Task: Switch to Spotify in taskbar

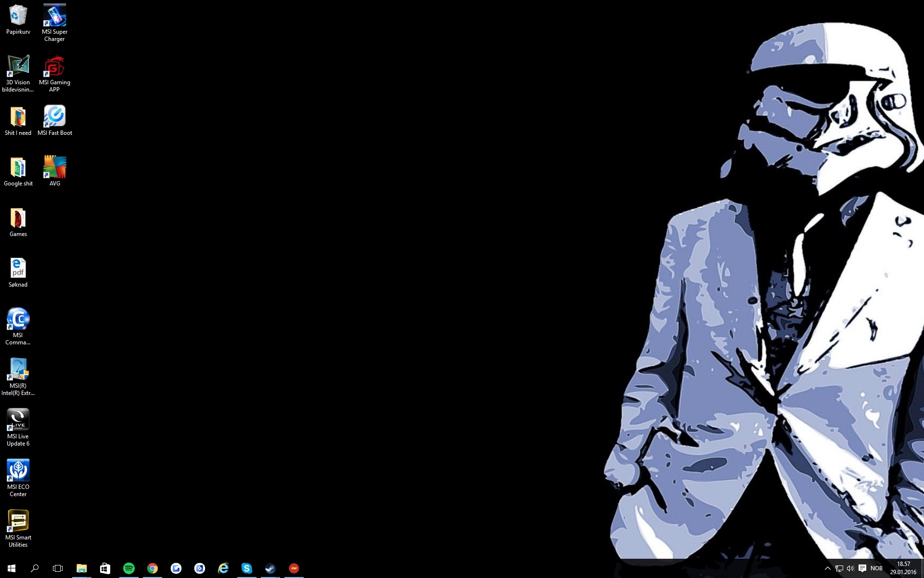Action: tap(128, 568)
